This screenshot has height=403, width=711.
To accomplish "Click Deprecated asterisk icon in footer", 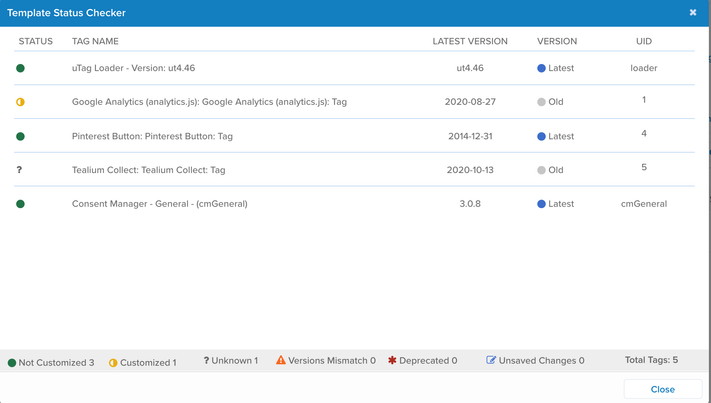I will 392,360.
